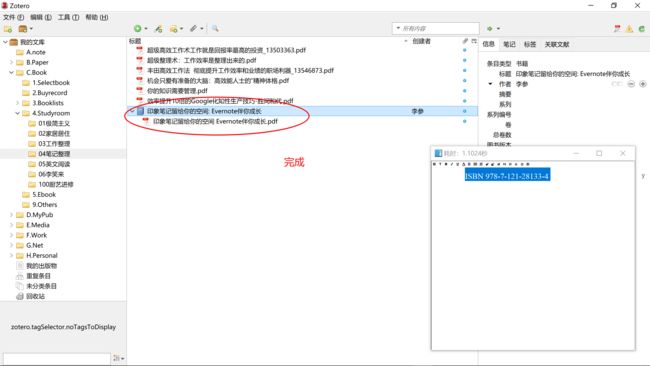This screenshot has width=650, height=366.
Task: Open the 工具 (T) menu
Action: coord(68,17)
